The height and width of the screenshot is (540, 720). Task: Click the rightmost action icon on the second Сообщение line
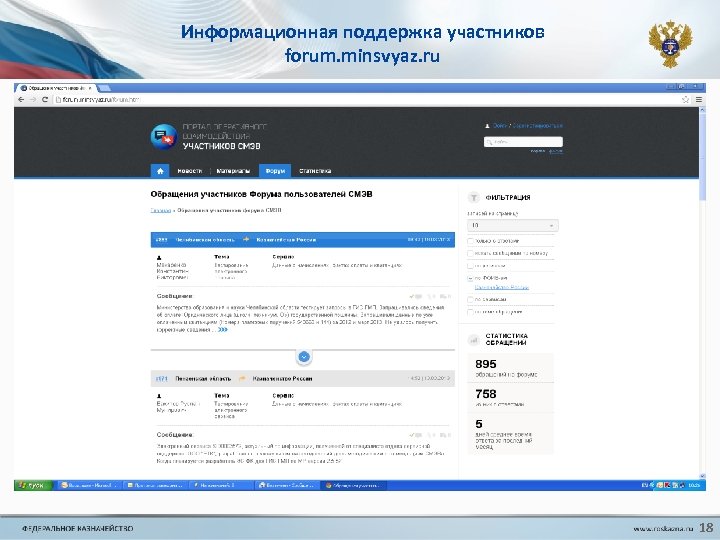[445, 435]
